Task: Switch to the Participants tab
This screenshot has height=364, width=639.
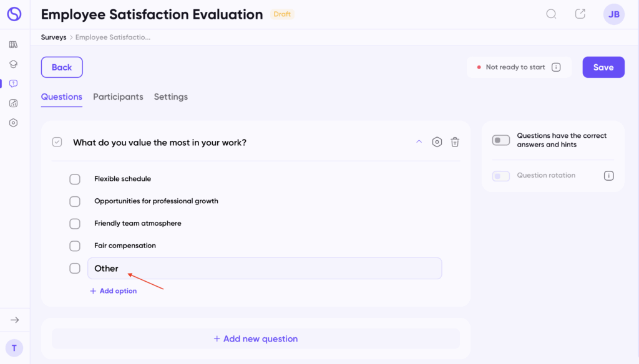Action: 118,97
